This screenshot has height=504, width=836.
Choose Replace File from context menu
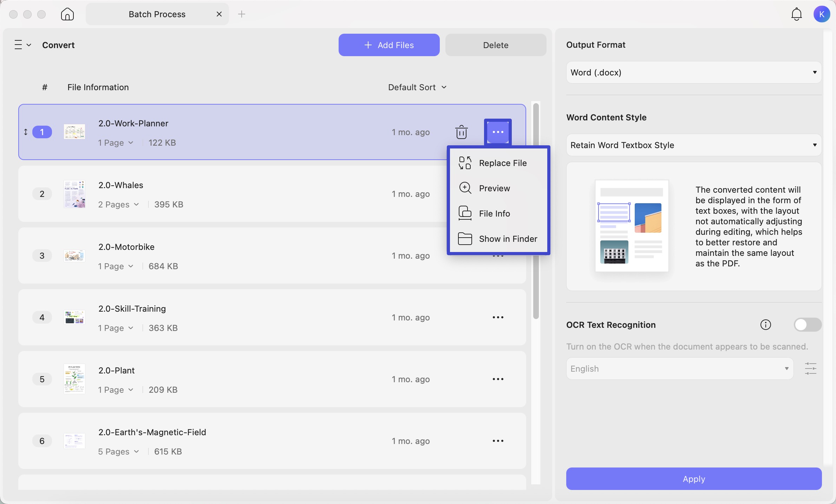[498, 163]
